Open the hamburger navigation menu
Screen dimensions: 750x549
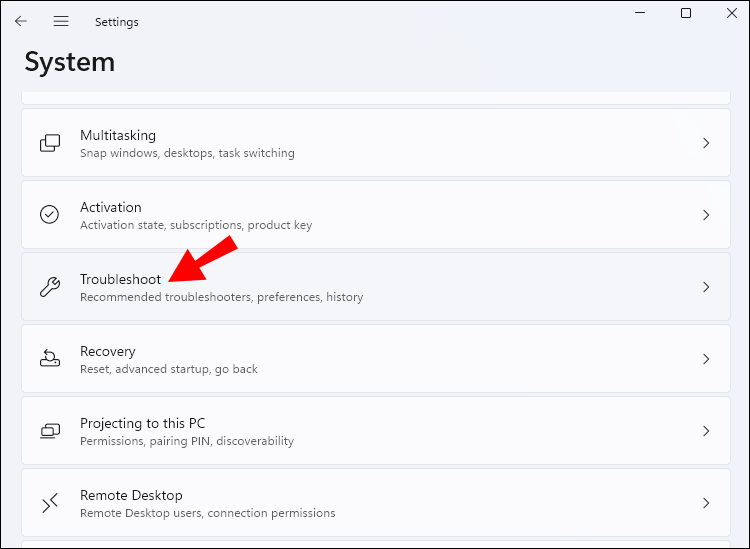coord(61,21)
